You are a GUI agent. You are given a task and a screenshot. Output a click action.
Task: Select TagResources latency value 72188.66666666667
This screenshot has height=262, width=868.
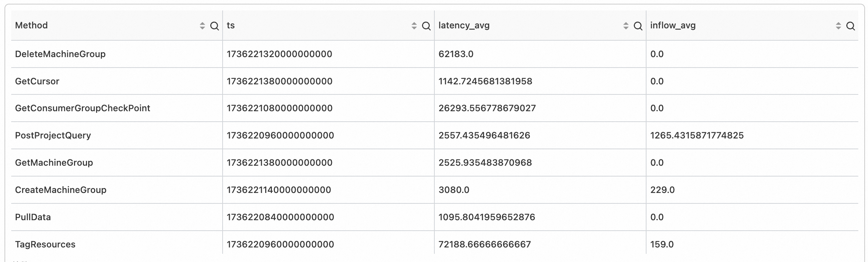coord(484,244)
